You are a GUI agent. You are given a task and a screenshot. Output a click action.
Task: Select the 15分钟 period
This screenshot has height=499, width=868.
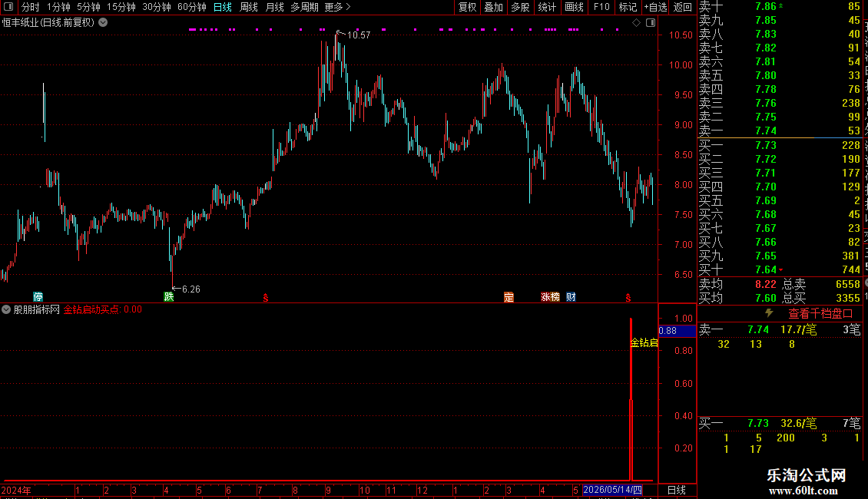121,7
